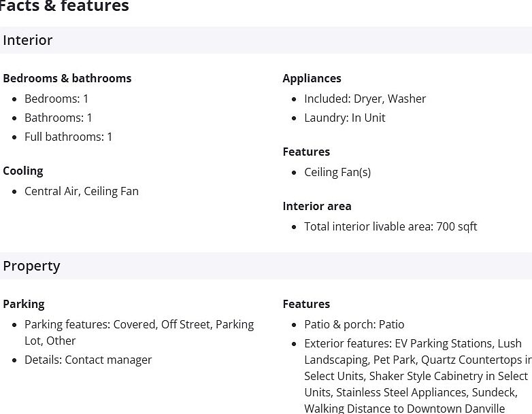This screenshot has width=532, height=414.
Task: Click the Property section header bar
Action: (x=265, y=266)
